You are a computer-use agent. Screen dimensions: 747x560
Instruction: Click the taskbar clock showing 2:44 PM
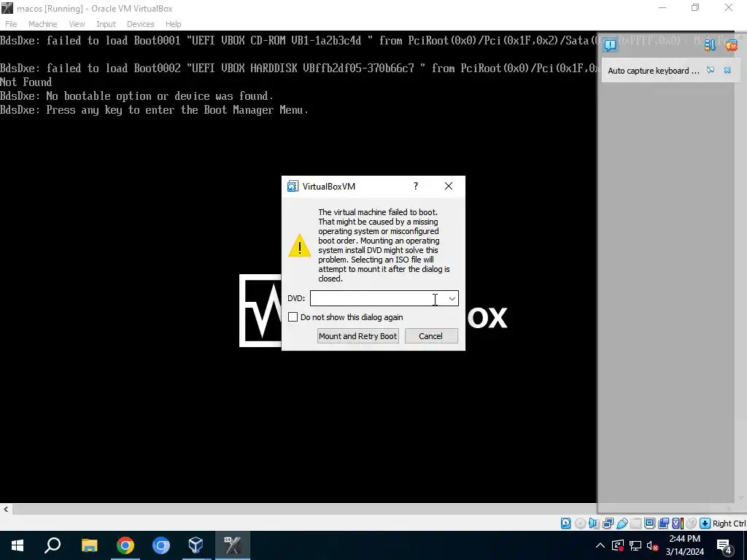pos(684,545)
